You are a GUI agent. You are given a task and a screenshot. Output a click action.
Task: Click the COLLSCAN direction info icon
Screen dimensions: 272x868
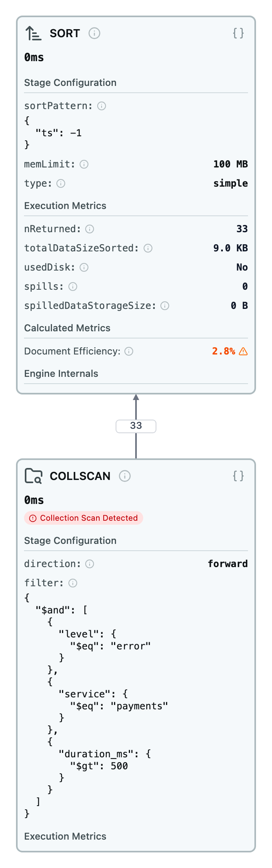pyautogui.click(x=90, y=564)
